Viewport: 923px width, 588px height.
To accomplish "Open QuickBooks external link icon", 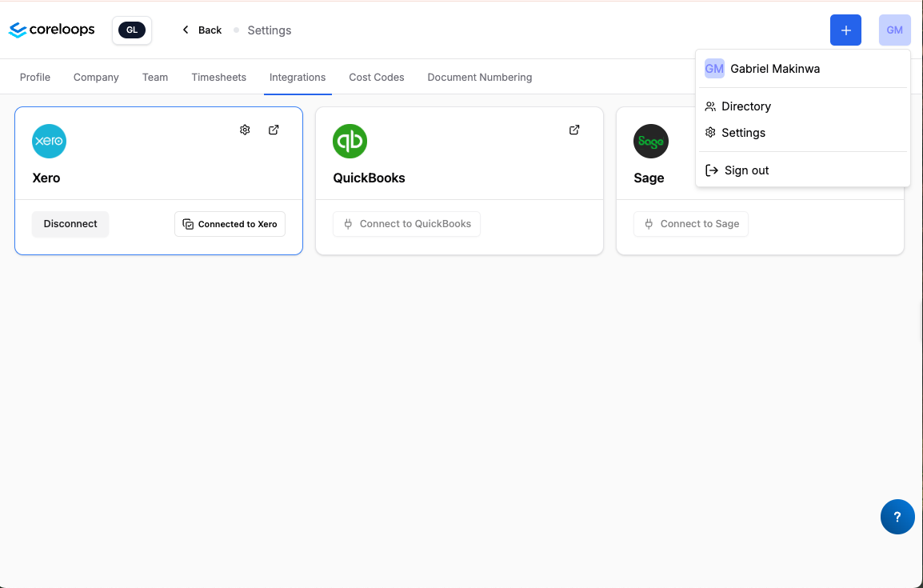I will coord(574,130).
